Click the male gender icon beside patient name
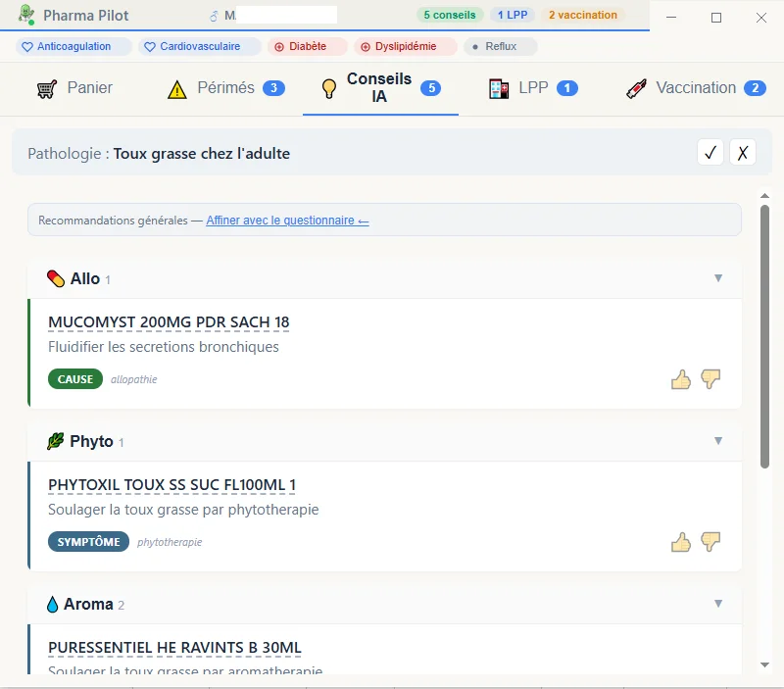This screenshot has width=784, height=689. [214, 16]
